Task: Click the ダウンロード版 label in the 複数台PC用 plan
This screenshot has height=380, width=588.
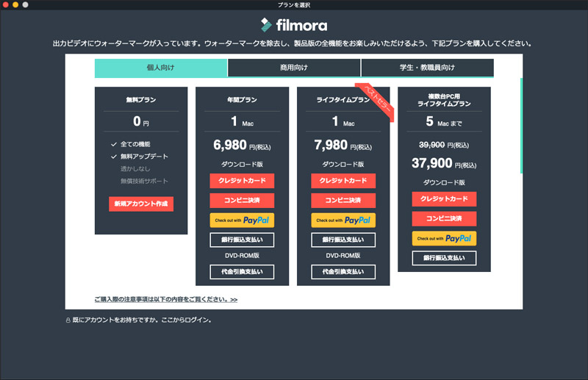Action: coord(444,182)
